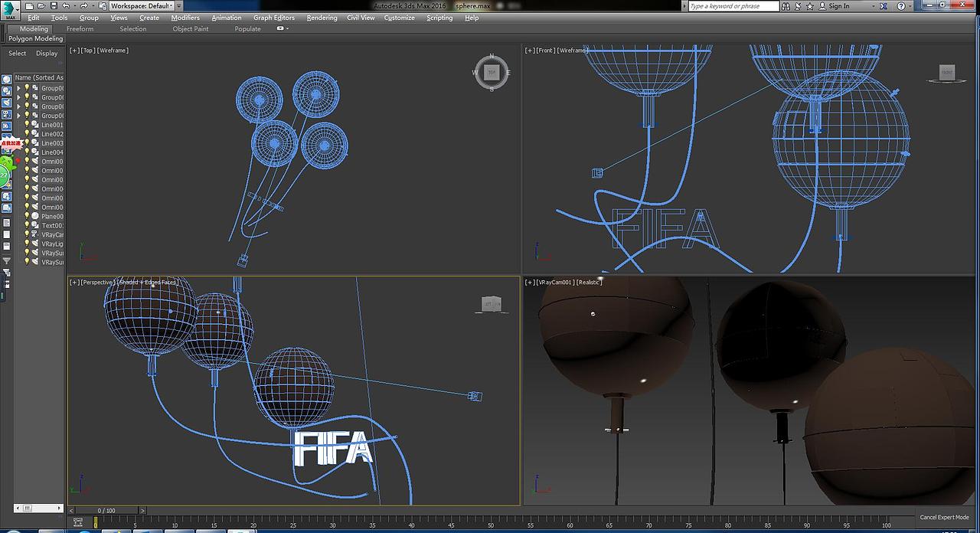Toggle the Display Shapes filter icon, second in the column
Viewport: 980px width, 533px height.
6,91
